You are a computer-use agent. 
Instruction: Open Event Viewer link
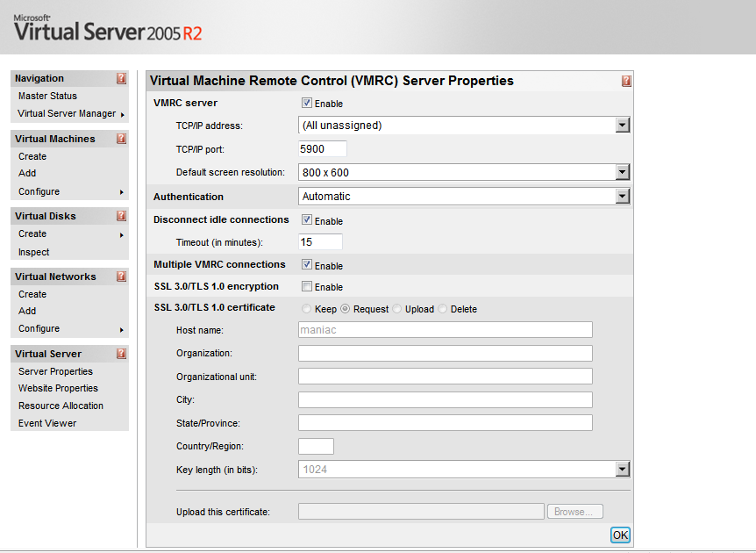tap(47, 423)
